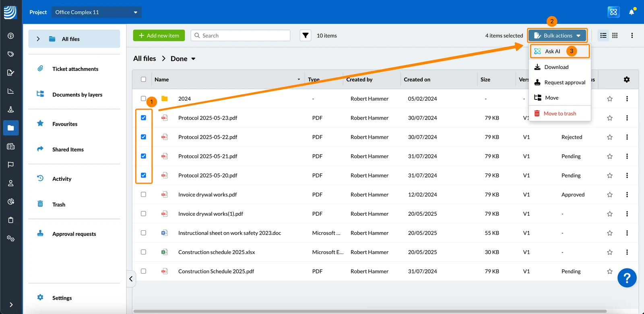Click the Add new item button
The width and height of the screenshot is (644, 314).
(x=159, y=35)
